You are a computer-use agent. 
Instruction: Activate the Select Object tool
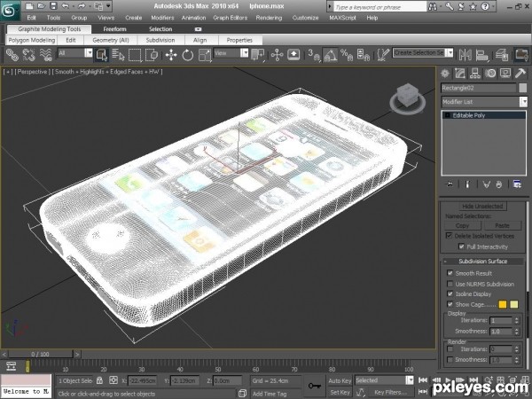(x=101, y=54)
